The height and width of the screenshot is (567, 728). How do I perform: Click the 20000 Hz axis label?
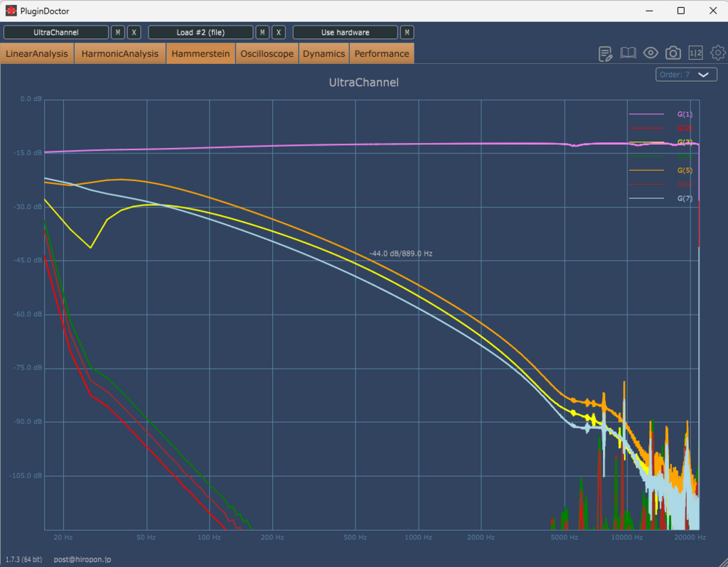pos(690,537)
